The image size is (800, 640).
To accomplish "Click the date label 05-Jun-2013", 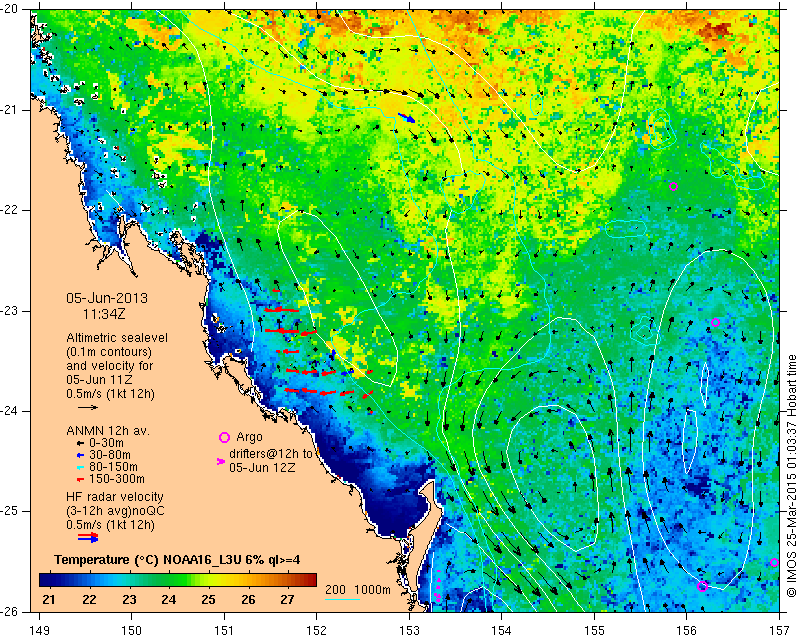I will pos(107,298).
